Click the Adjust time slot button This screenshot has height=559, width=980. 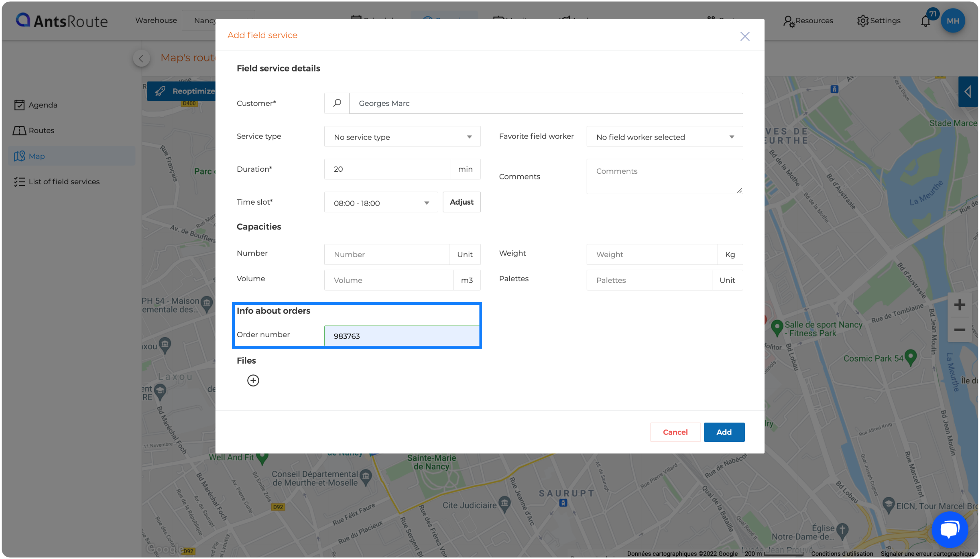click(461, 202)
